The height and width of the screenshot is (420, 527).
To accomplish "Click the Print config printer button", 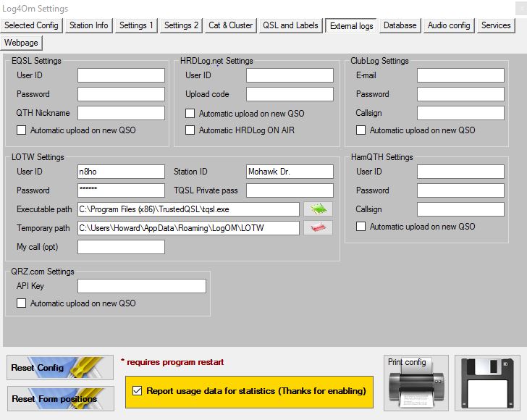I will pos(416,382).
